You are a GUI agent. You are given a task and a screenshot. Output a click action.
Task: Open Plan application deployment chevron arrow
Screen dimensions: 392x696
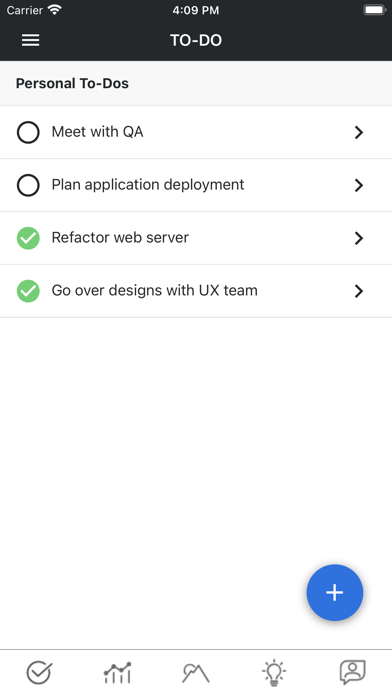tap(359, 185)
